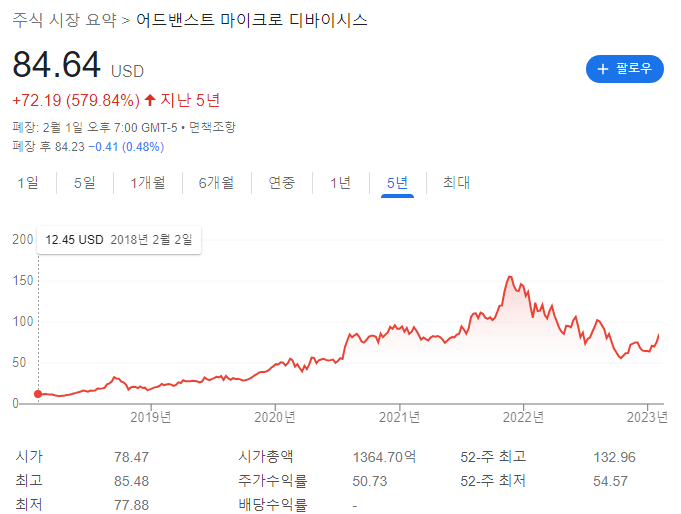Click the 최저 value 77.88

pyautogui.click(x=131, y=505)
